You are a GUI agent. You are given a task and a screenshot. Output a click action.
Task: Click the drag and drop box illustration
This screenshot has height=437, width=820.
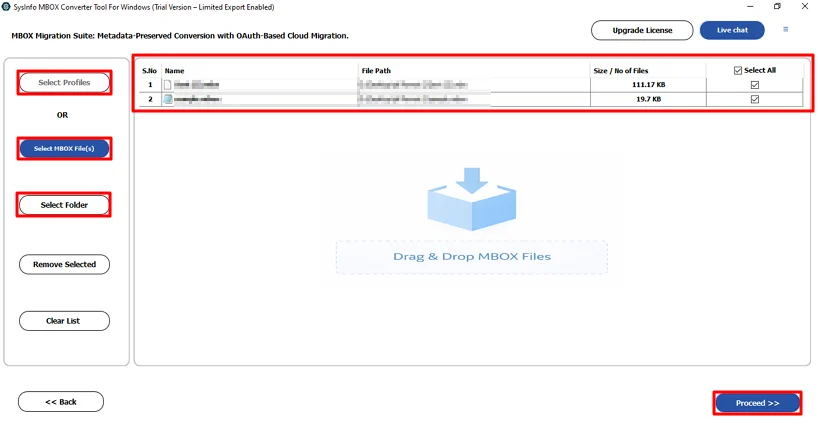point(472,199)
